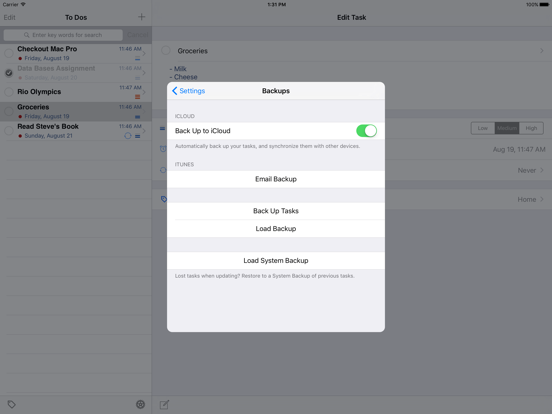Tap battery indicator in status bar
Viewport: 552px width, 414px height.
click(544, 5)
